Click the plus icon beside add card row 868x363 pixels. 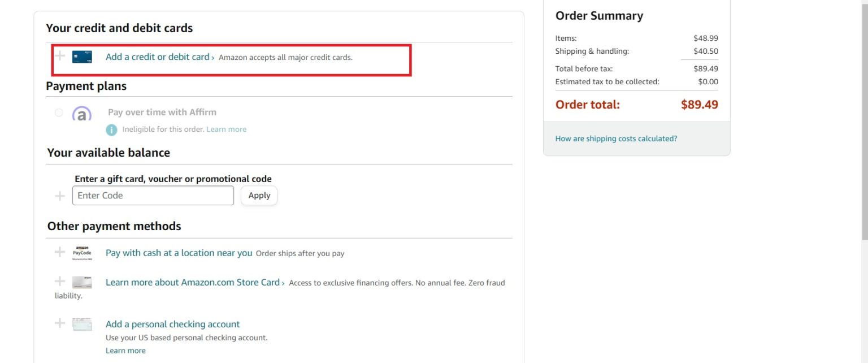[59, 57]
